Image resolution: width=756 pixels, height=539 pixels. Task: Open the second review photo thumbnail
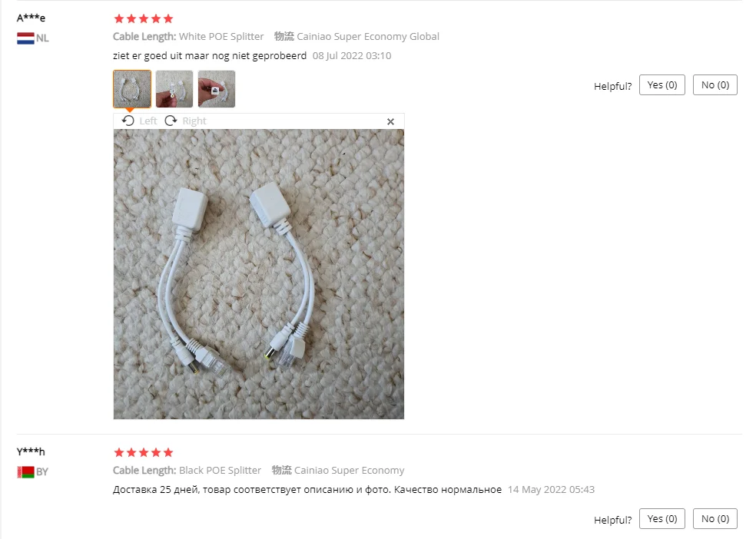(174, 89)
